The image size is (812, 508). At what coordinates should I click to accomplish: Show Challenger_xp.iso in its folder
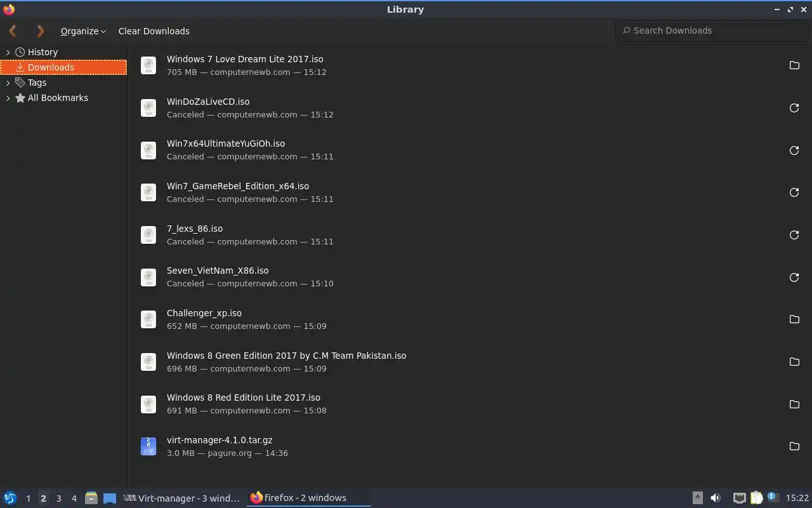[794, 319]
